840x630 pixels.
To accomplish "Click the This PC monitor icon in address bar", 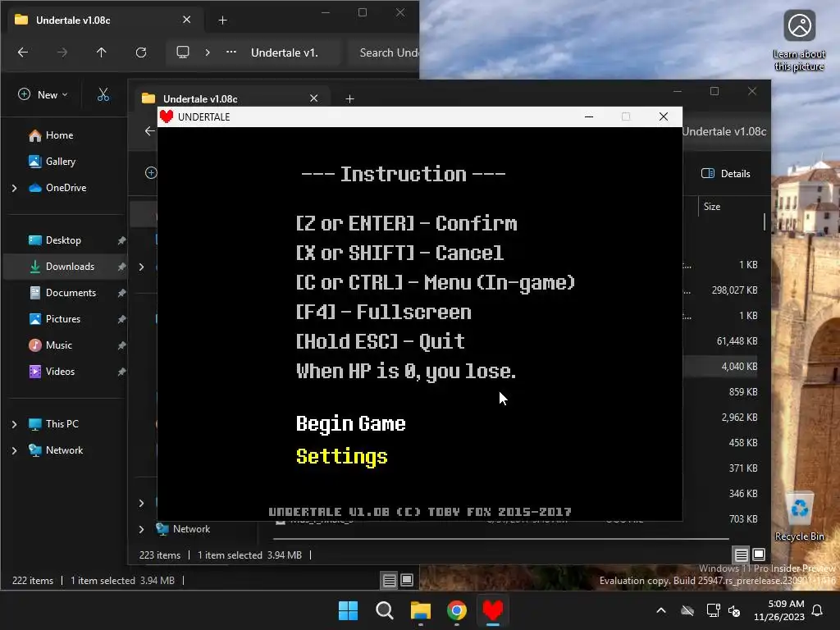I will [x=183, y=52].
